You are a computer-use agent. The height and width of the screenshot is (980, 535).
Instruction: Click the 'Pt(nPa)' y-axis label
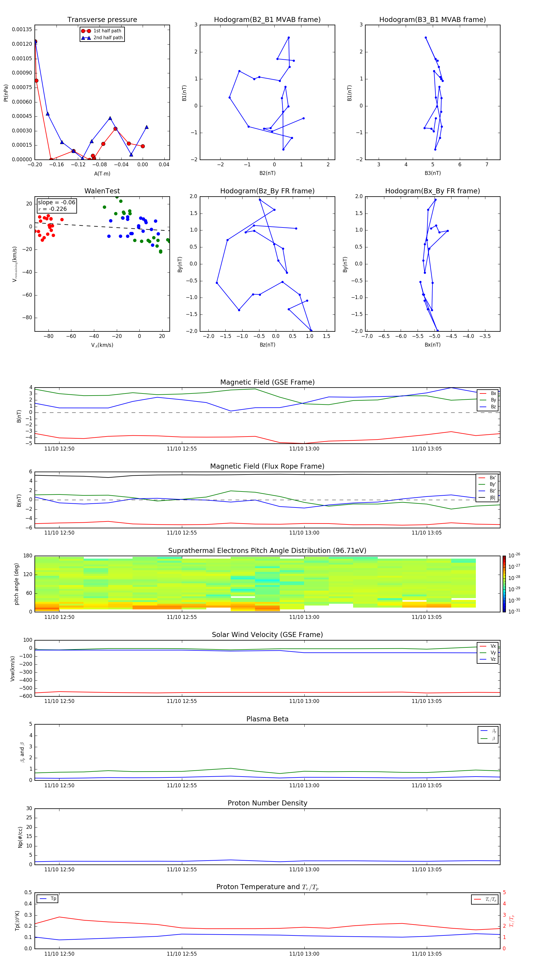tap(6, 93)
